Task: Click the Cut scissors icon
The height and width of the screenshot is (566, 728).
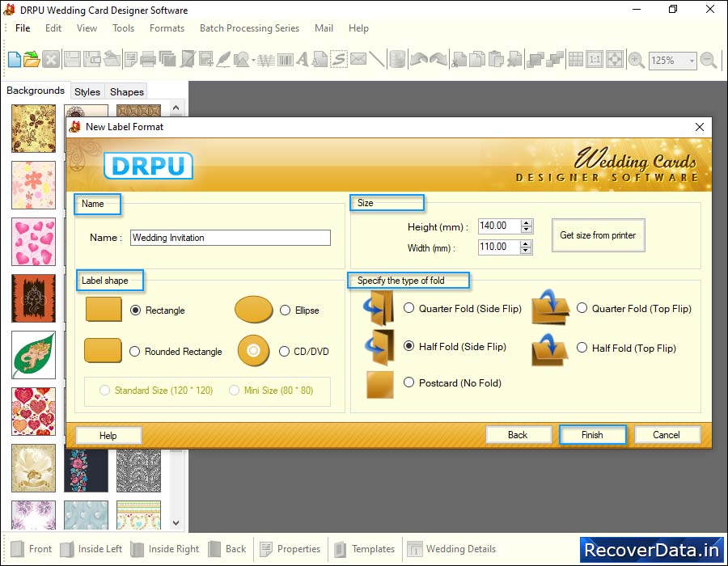Action: click(x=459, y=60)
